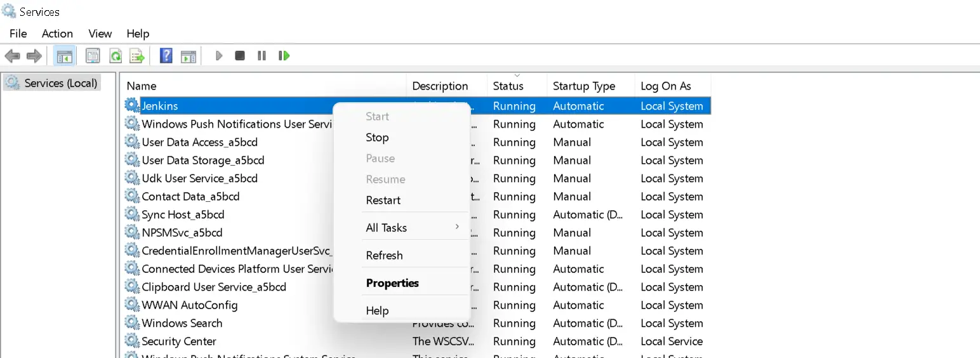Click the Forward arrow toolbar icon
This screenshot has height=358, width=980.
click(34, 56)
